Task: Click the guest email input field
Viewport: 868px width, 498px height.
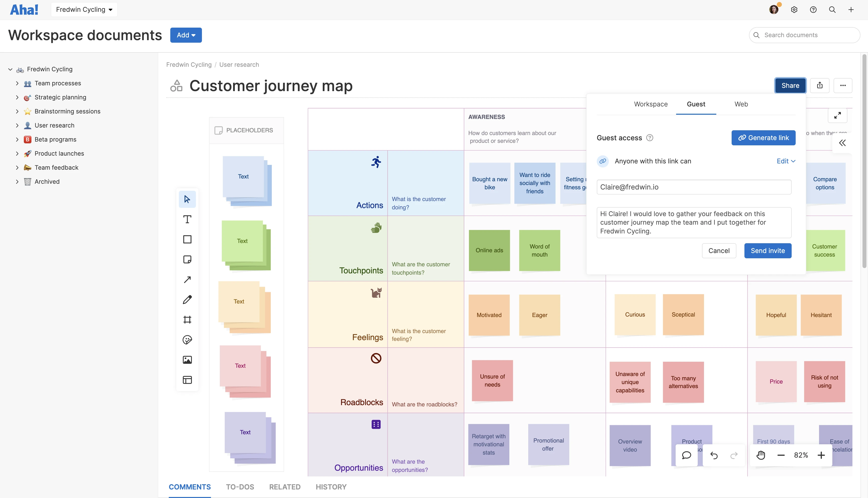Action: pos(693,187)
